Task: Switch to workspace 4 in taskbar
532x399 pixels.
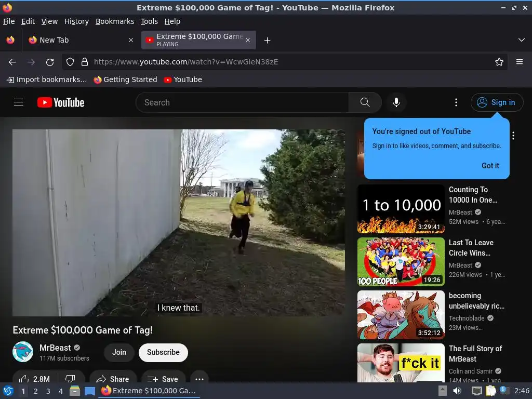Action: 61,391
